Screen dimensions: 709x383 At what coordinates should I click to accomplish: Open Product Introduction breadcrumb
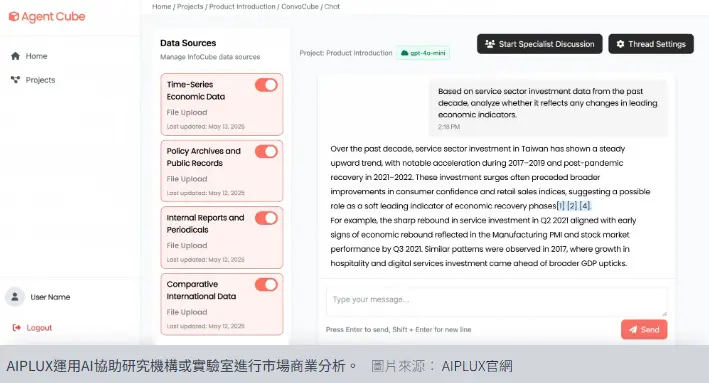click(x=242, y=7)
